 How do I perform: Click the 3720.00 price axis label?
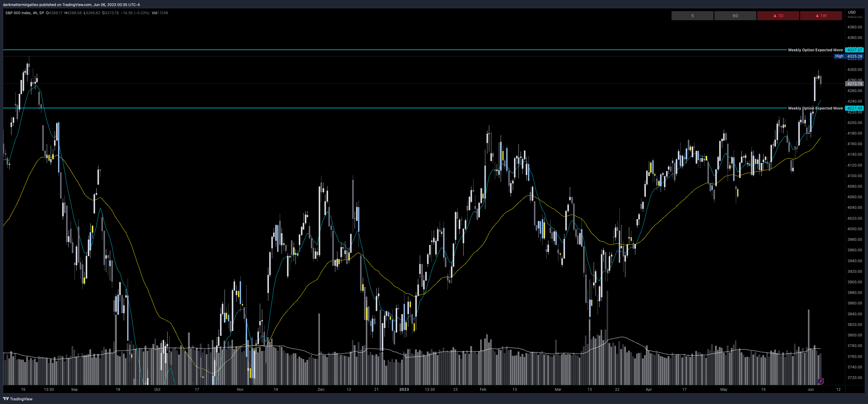point(855,377)
